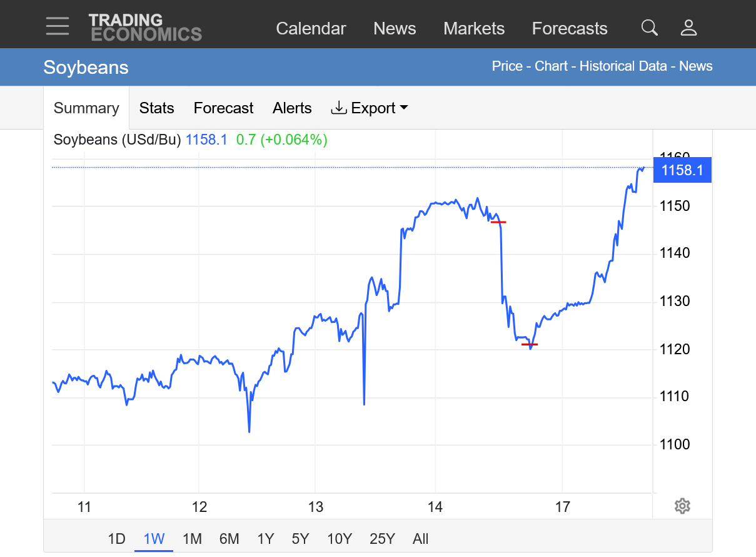This screenshot has width=756, height=557.
Task: Click the 1158.1 current price label
Action: tap(682, 170)
